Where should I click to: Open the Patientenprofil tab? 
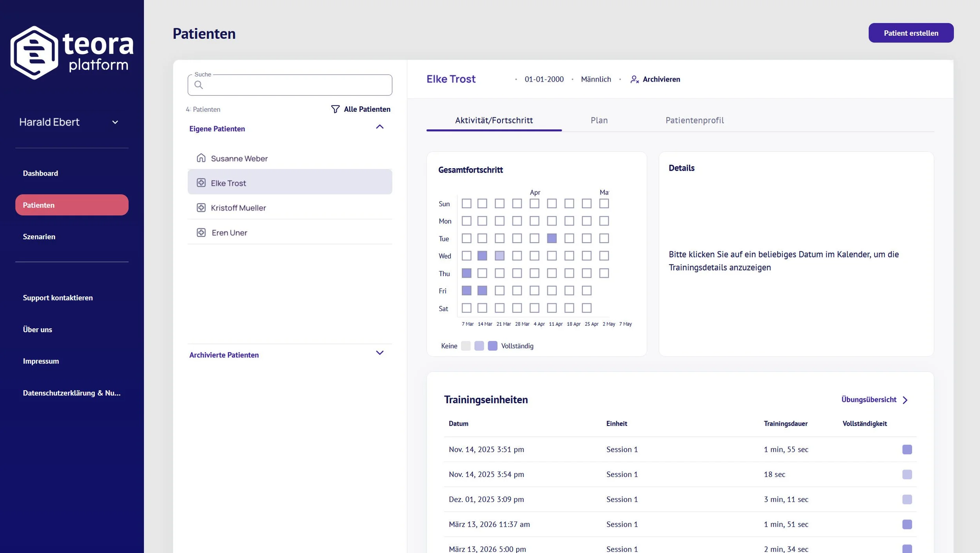point(695,120)
